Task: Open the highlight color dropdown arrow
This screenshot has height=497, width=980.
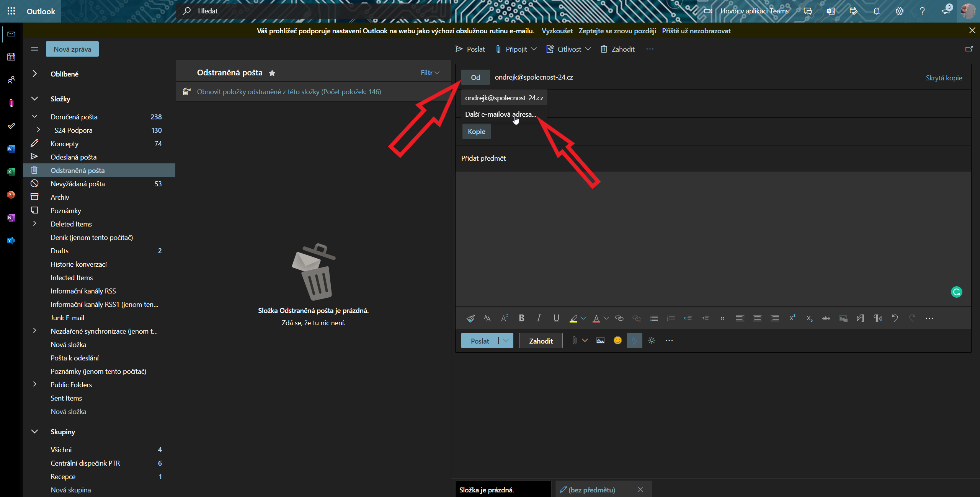Action: (583, 318)
